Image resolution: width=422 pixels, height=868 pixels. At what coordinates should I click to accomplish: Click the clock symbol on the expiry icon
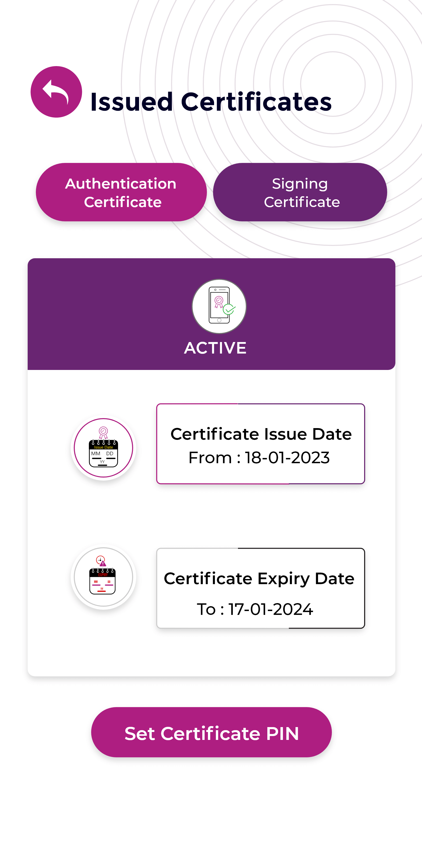[x=100, y=560]
